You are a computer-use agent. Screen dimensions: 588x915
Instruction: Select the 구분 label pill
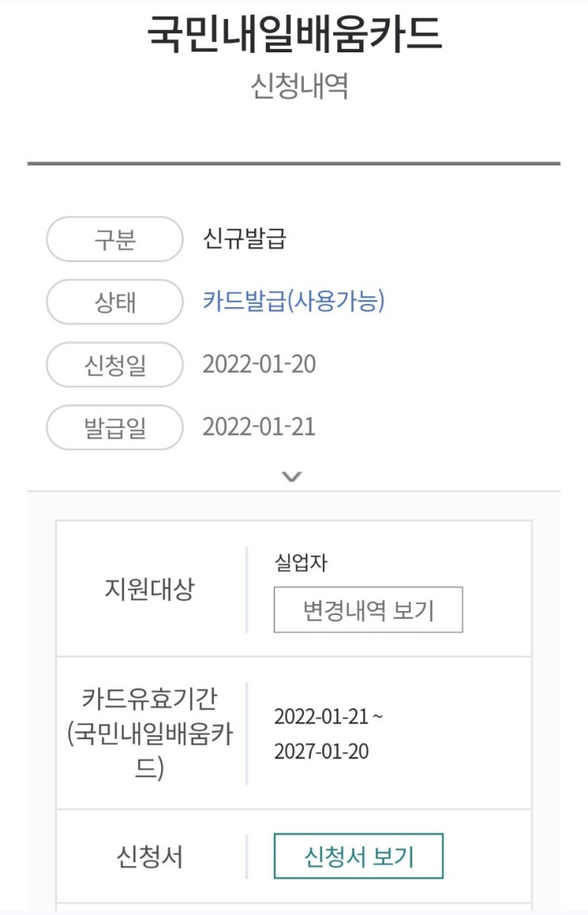[115, 239]
